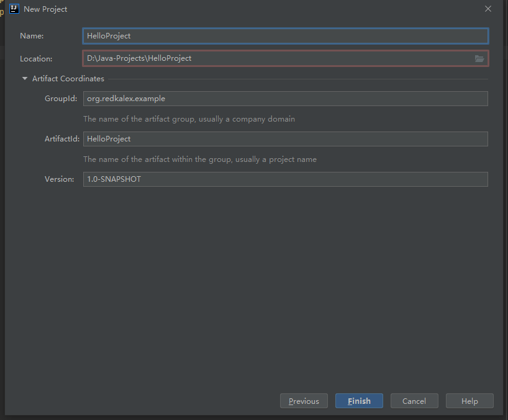
Task: Click the IntelliJ IDEA logo in title bar
Action: [x=14, y=9]
